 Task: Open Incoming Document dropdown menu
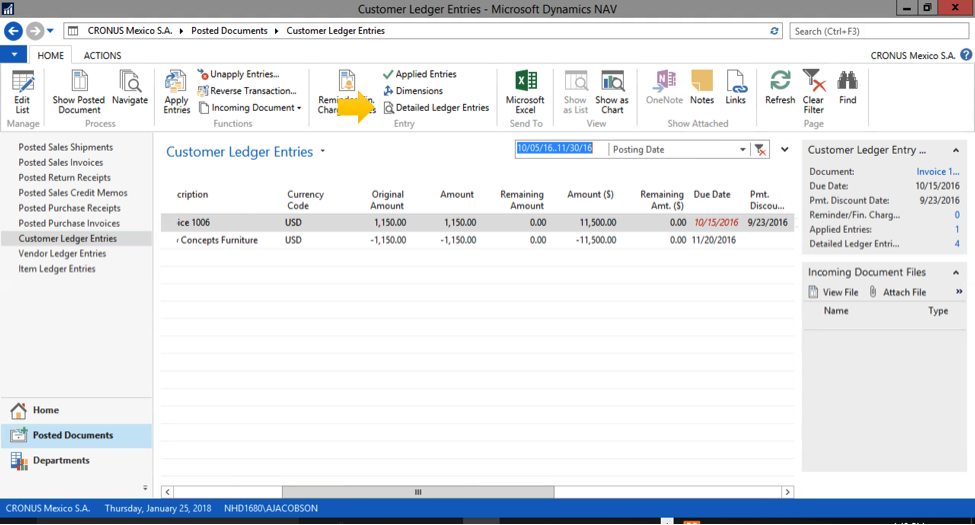point(250,108)
